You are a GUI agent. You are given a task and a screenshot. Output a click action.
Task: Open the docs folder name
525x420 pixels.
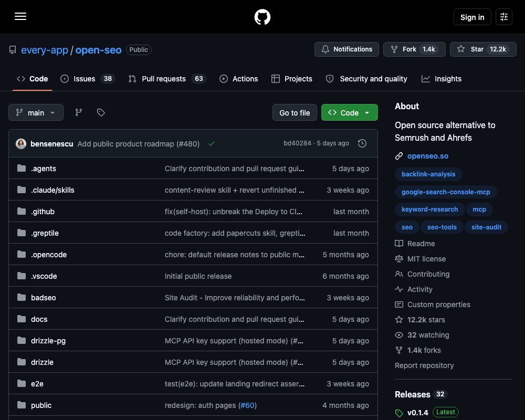39,319
